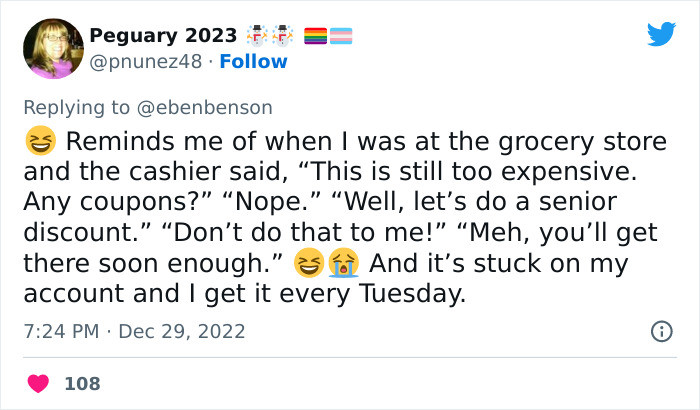Click the "Dec 29, 2022" tweet date
Screen dimensions: 700x410
[x=182, y=331]
